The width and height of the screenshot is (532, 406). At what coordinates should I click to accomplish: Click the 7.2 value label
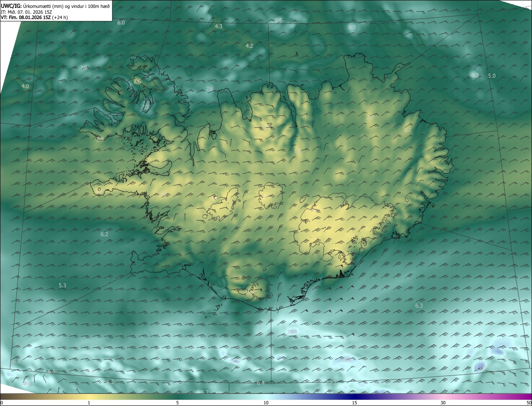pos(333,383)
